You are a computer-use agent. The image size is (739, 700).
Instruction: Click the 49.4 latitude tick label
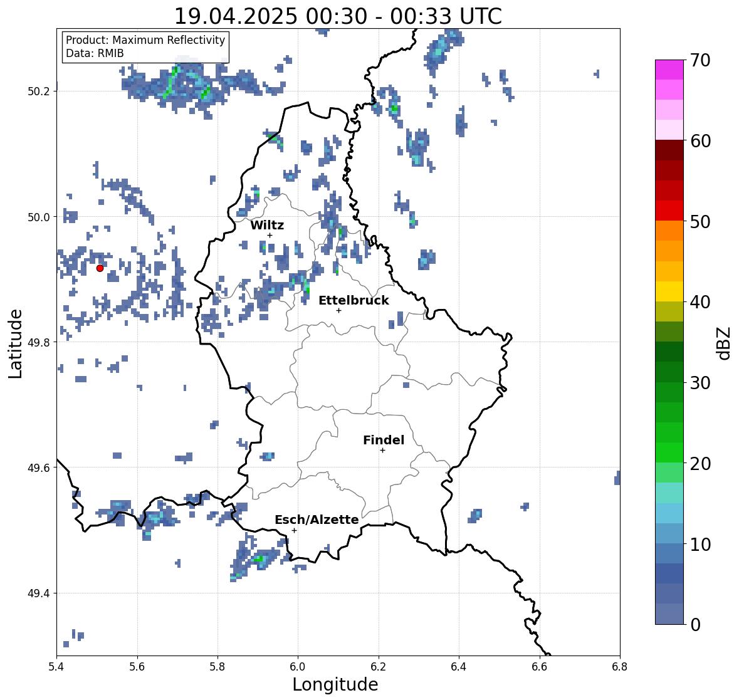(x=39, y=593)
